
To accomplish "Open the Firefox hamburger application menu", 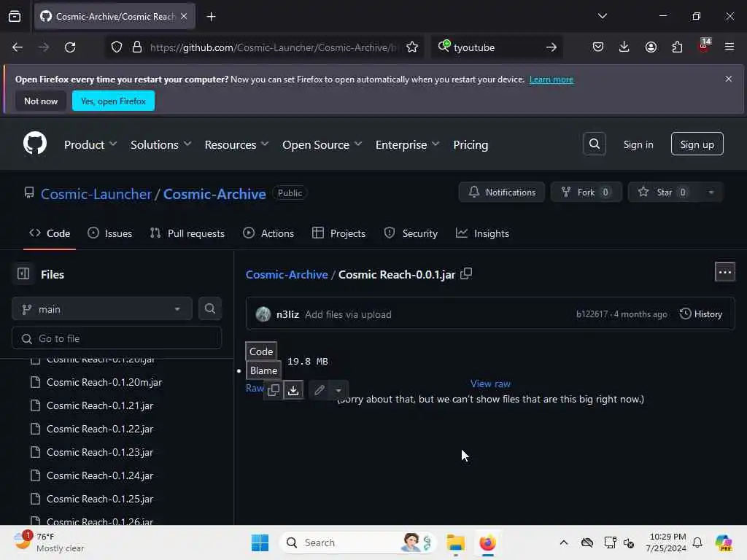I will (729, 47).
